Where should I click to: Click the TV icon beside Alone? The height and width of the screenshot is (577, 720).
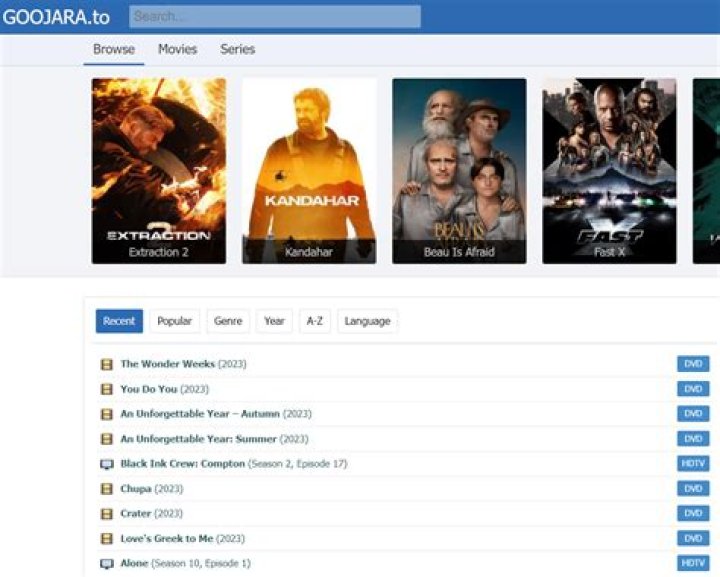pyautogui.click(x=107, y=564)
